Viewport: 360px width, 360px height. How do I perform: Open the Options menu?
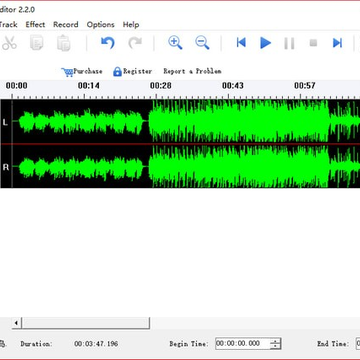(x=100, y=25)
